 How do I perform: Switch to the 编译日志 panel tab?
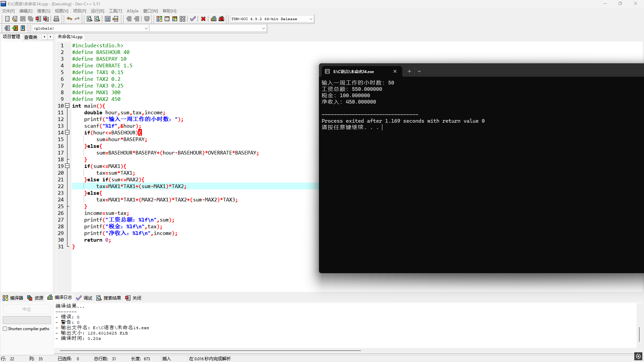[x=60, y=298]
